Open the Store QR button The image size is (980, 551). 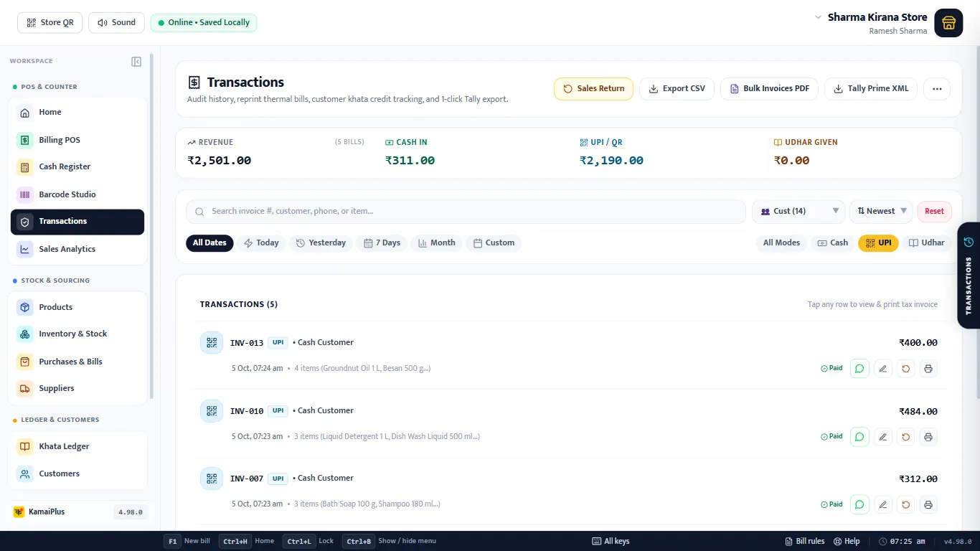click(50, 23)
